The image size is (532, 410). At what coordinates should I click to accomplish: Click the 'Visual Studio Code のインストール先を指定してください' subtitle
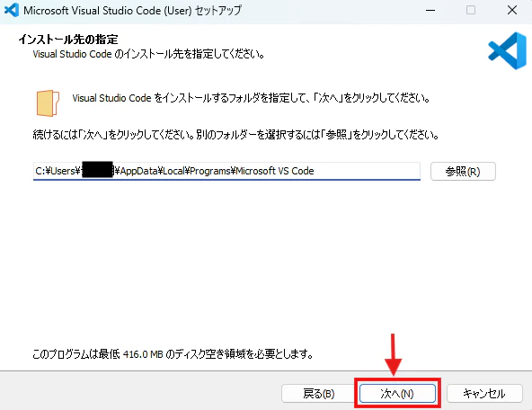click(x=148, y=54)
